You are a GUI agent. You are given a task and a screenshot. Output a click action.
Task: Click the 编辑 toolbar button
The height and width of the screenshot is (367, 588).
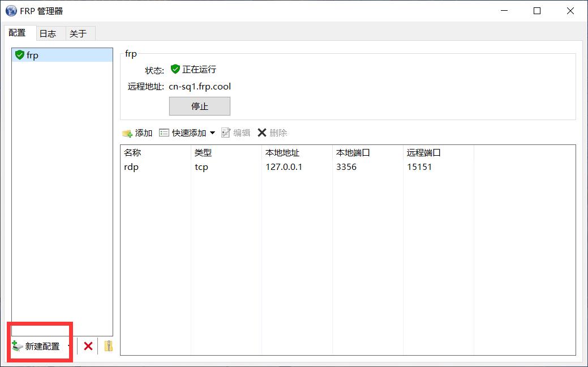(236, 133)
